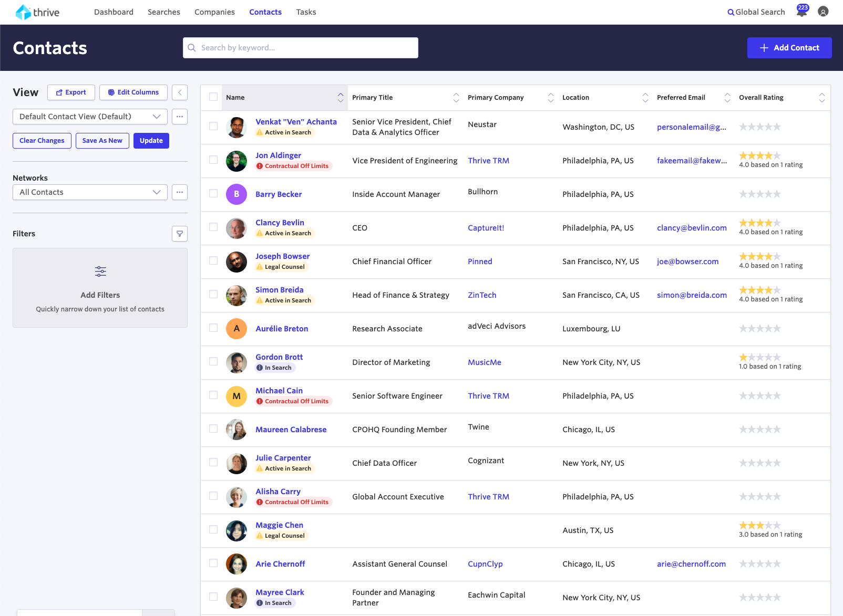Viewport: 843px width, 616px height.
Task: Click Joseph Bowser's avatar photo
Action: coord(237,262)
